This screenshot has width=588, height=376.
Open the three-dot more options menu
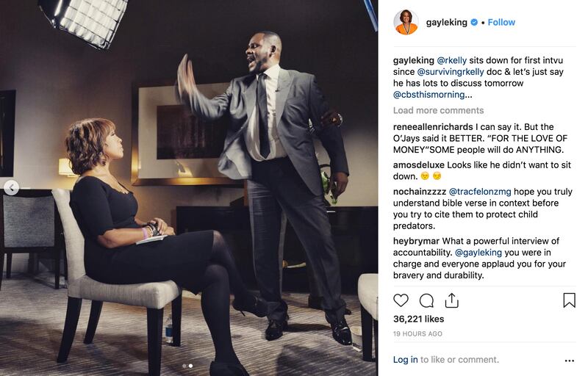point(569,361)
